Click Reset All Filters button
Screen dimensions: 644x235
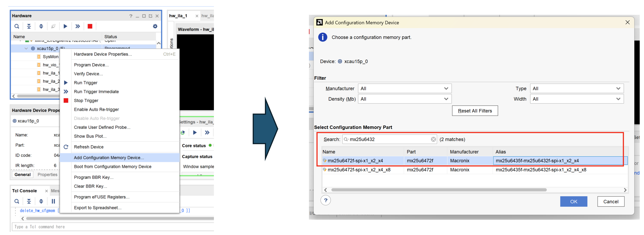click(x=475, y=111)
